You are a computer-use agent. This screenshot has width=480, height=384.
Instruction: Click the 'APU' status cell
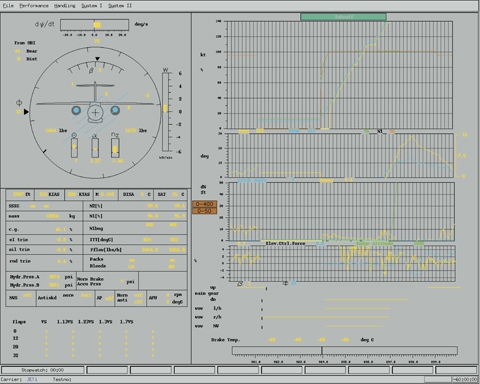[167, 298]
